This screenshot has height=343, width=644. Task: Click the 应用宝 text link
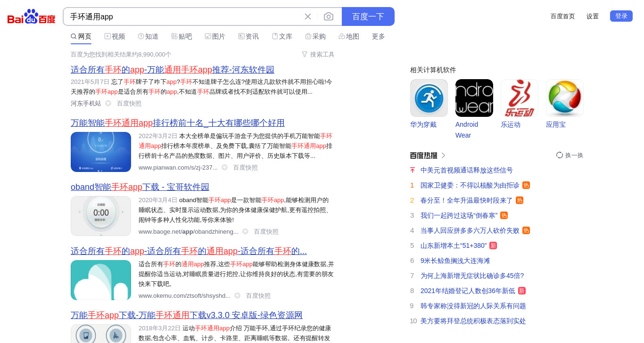(556, 124)
